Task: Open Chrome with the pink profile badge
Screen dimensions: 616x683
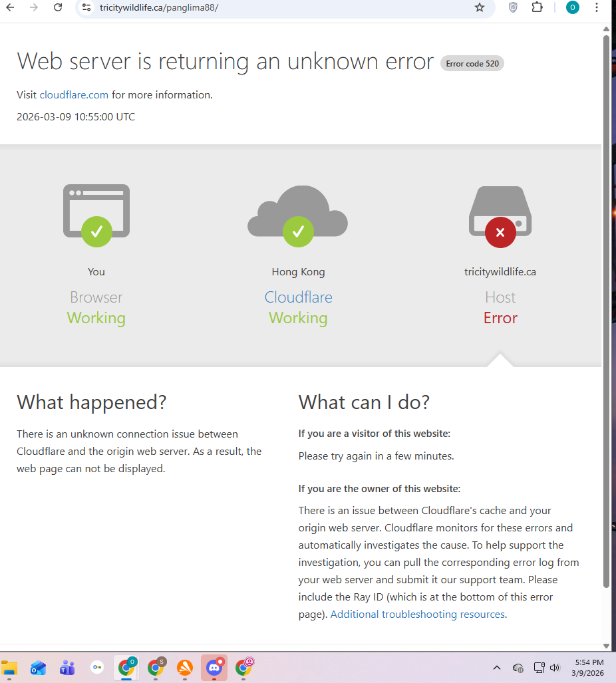Action: [x=243, y=668]
